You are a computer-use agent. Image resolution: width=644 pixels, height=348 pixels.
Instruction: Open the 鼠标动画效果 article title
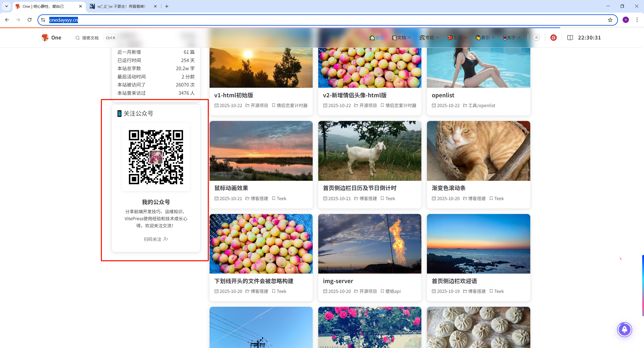point(231,188)
